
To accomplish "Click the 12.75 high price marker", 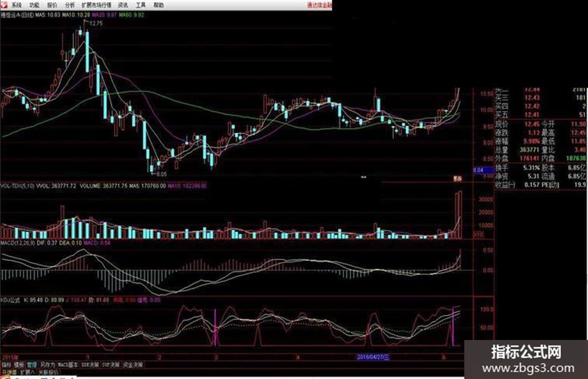I will [96, 23].
